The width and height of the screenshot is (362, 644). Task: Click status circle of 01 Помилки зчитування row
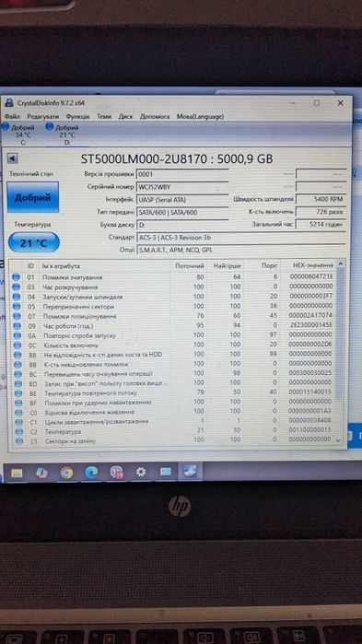pyautogui.click(x=16, y=277)
